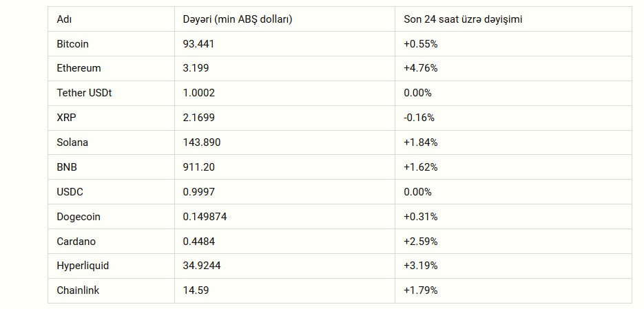644x309 pixels.
Task: Click the Chainlink name cell
Action: coord(78,290)
